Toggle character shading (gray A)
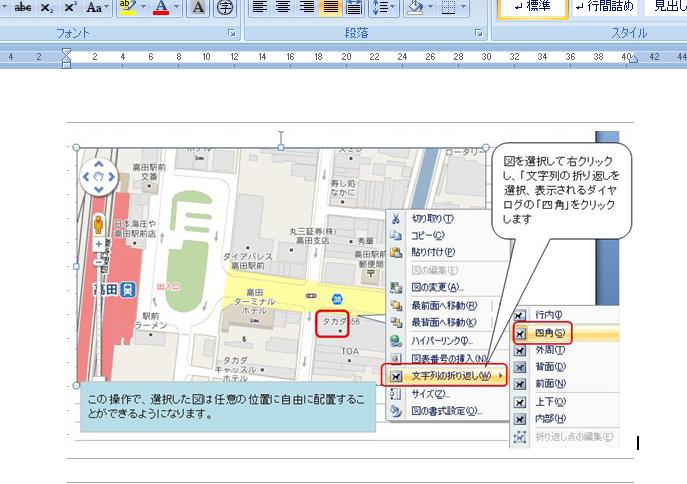The image size is (687, 484). (198, 7)
